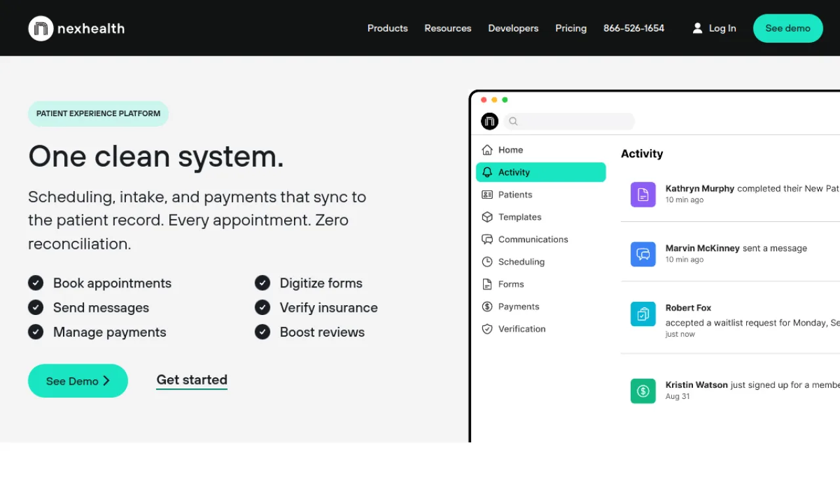The height and width of the screenshot is (504, 840).
Task: Click the black NexHealth logo in app mockup
Action: [490, 121]
